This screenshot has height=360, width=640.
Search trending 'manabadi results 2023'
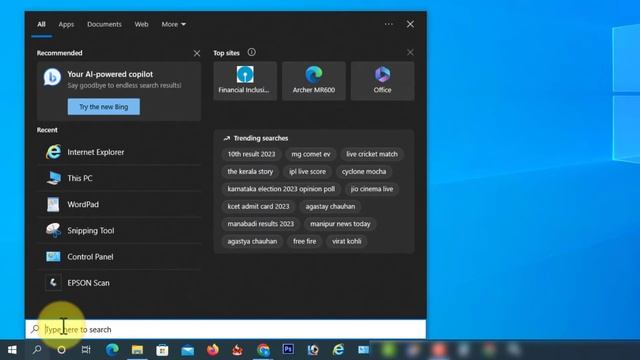coord(261,224)
